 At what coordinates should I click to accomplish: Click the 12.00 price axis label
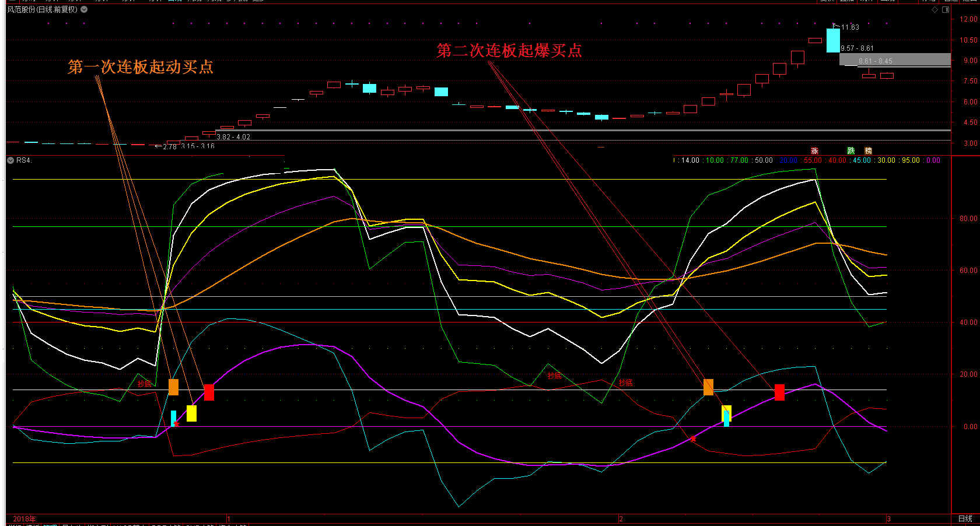pos(970,19)
